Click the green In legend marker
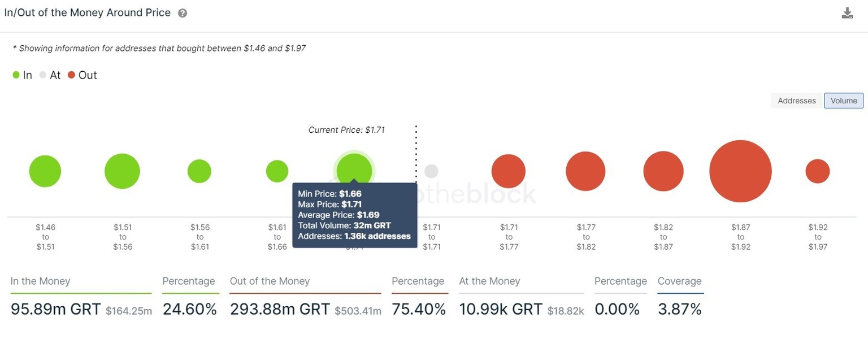This screenshot has height=339, width=868. (16, 75)
